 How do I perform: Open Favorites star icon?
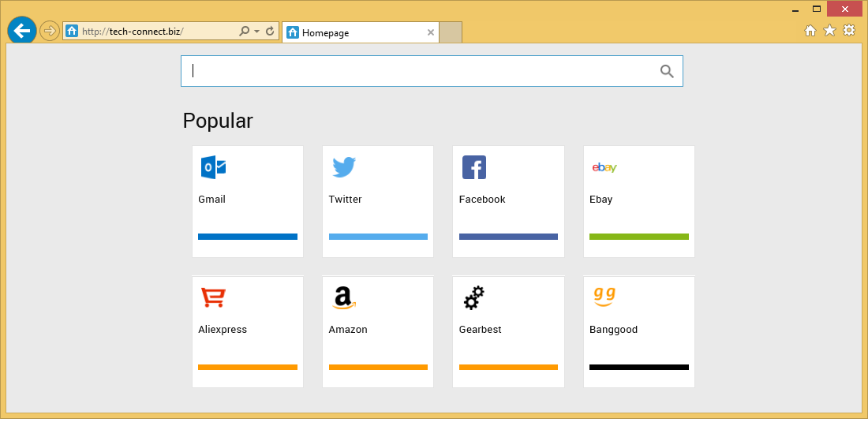tap(829, 31)
